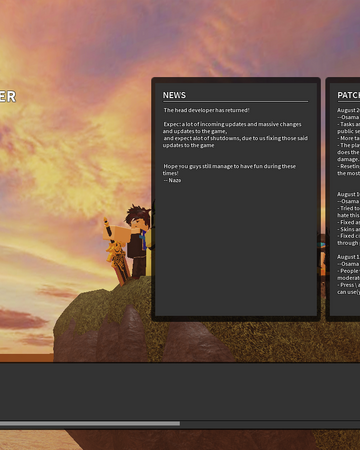Click the News line starting 'updates to the game'
This screenshot has height=450, width=360.
[x=188, y=145]
